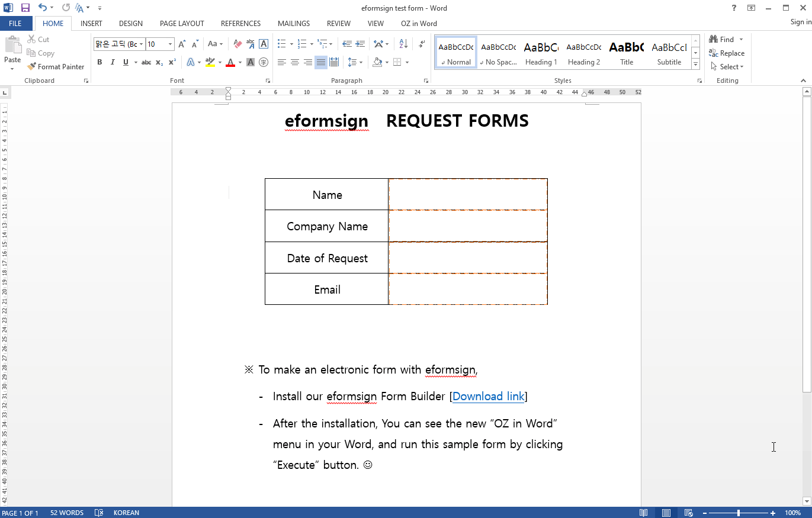Apply red font color
This screenshot has height=518, width=812.
tap(230, 62)
